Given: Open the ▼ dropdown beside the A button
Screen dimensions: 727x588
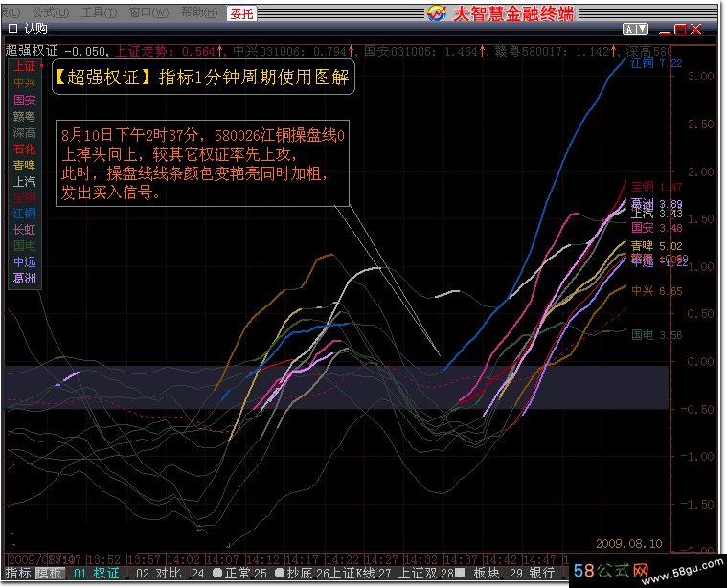Looking at the screenshot, I should coord(642,30).
